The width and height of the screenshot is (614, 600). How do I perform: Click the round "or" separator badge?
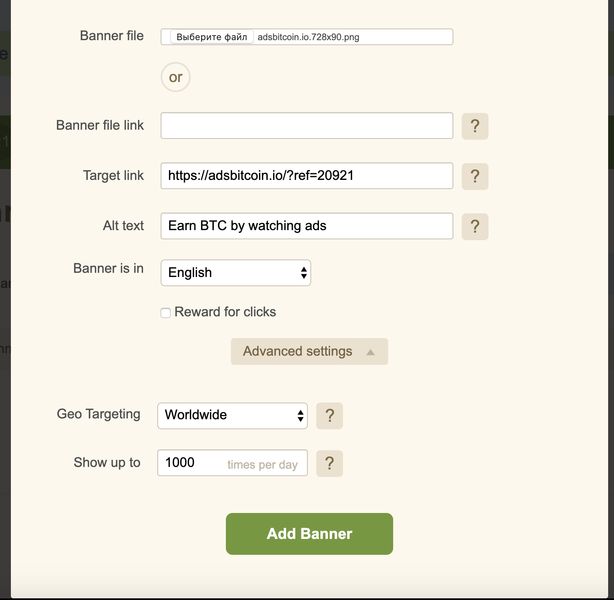click(x=176, y=77)
